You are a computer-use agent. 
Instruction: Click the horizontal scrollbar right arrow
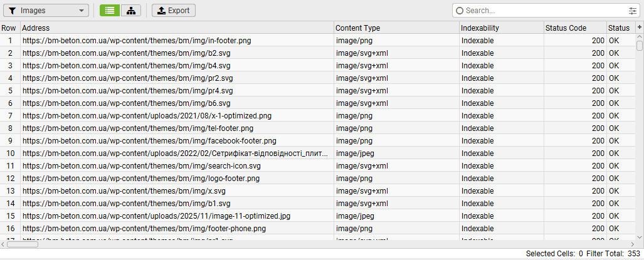point(632,244)
